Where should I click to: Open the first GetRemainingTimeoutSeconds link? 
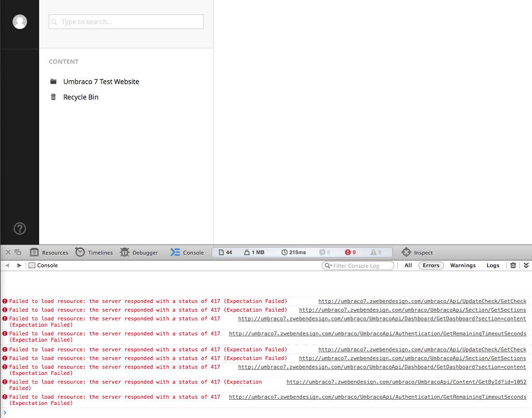tap(378, 333)
